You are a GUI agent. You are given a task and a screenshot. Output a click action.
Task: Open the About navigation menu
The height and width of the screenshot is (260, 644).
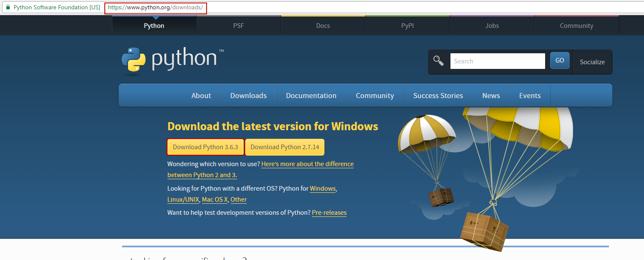coord(201,96)
